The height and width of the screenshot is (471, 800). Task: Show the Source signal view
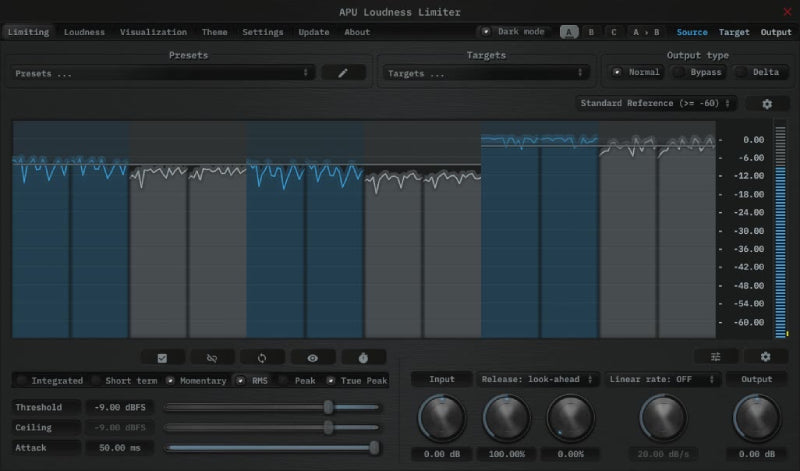pos(692,32)
